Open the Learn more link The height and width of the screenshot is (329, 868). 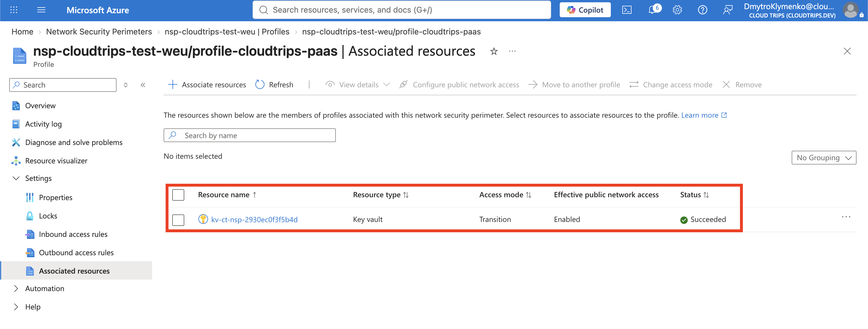click(700, 115)
